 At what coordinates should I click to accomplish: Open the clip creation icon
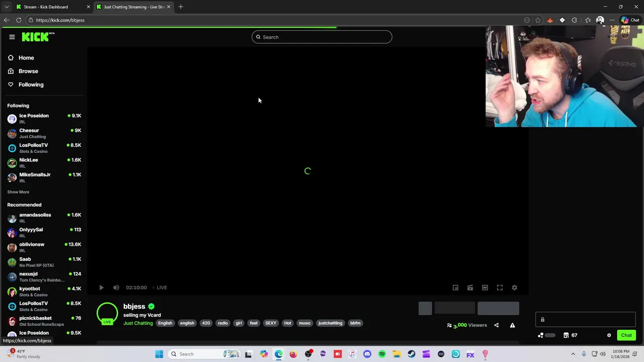[470, 288]
